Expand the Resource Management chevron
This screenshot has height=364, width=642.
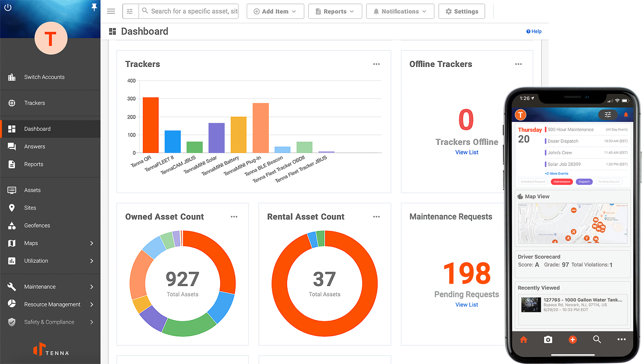(x=92, y=305)
